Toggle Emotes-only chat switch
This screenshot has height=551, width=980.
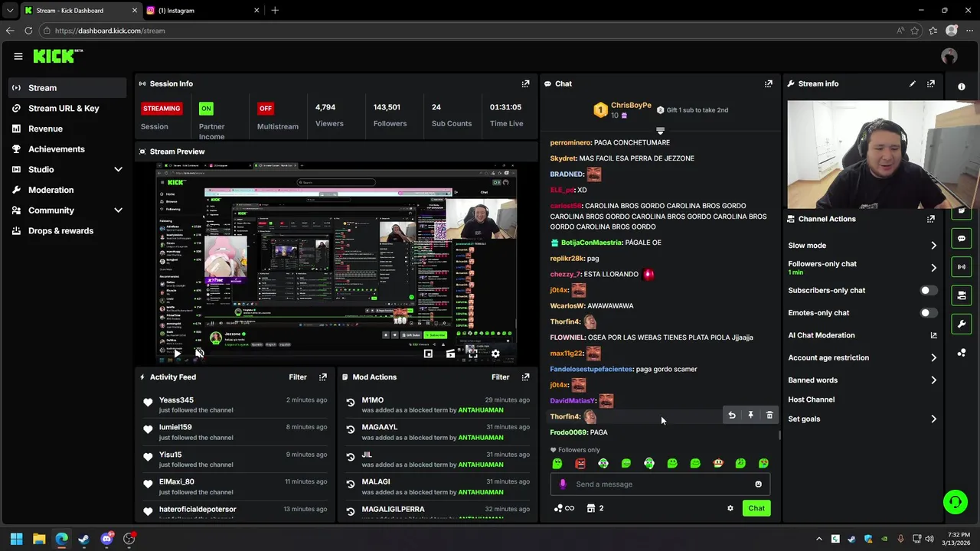pos(928,313)
